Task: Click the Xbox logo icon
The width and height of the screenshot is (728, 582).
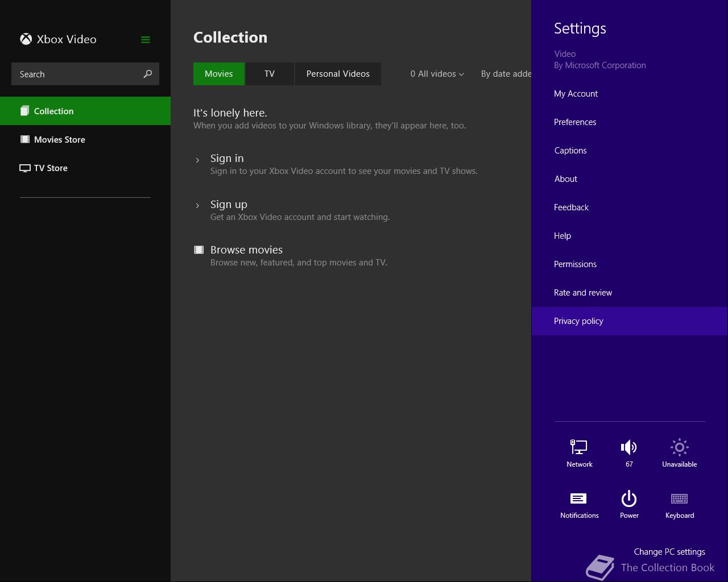Action: [26, 39]
